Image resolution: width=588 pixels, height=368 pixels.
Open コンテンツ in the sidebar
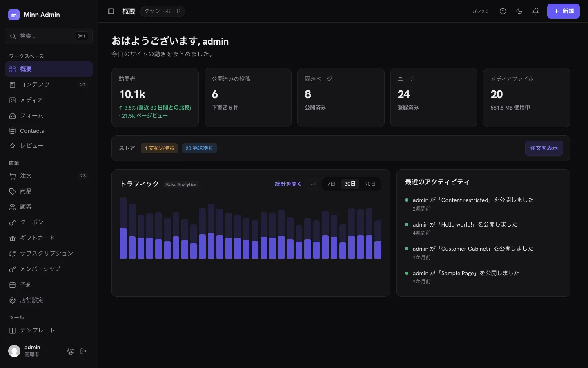(49, 85)
